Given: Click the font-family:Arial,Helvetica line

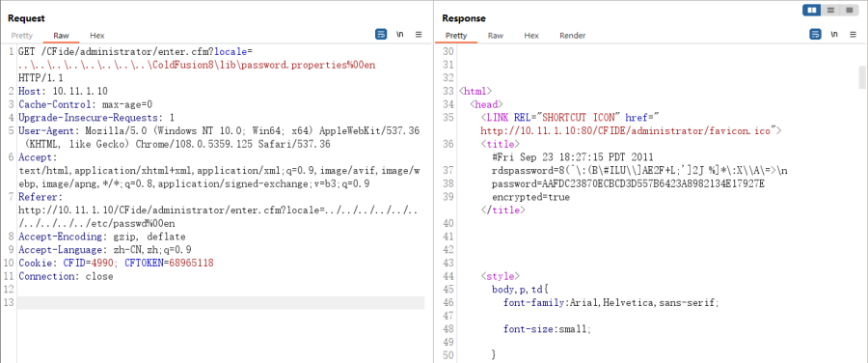Looking at the screenshot, I should click(x=611, y=302).
